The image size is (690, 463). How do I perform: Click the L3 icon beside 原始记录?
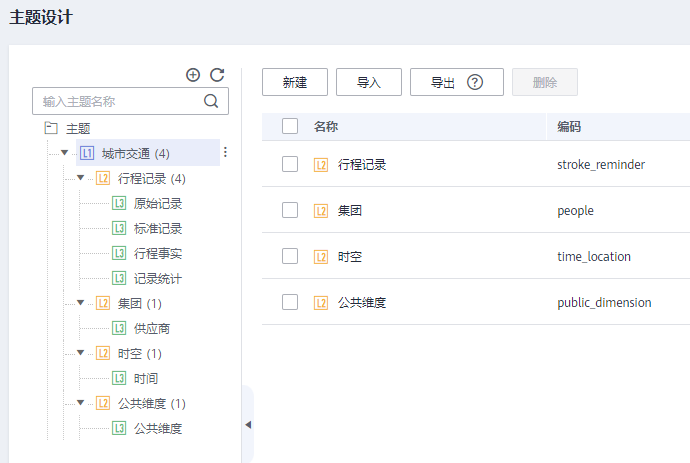click(x=119, y=204)
